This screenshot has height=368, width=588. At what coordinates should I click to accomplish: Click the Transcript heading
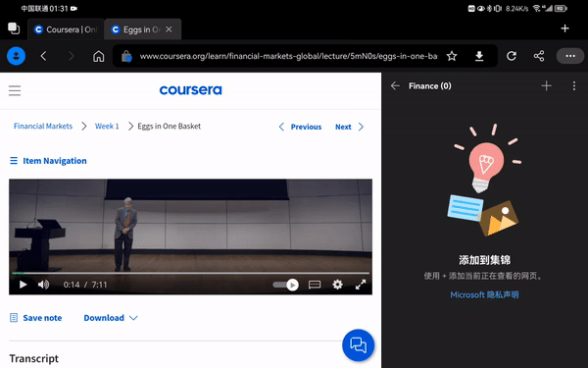pos(34,358)
